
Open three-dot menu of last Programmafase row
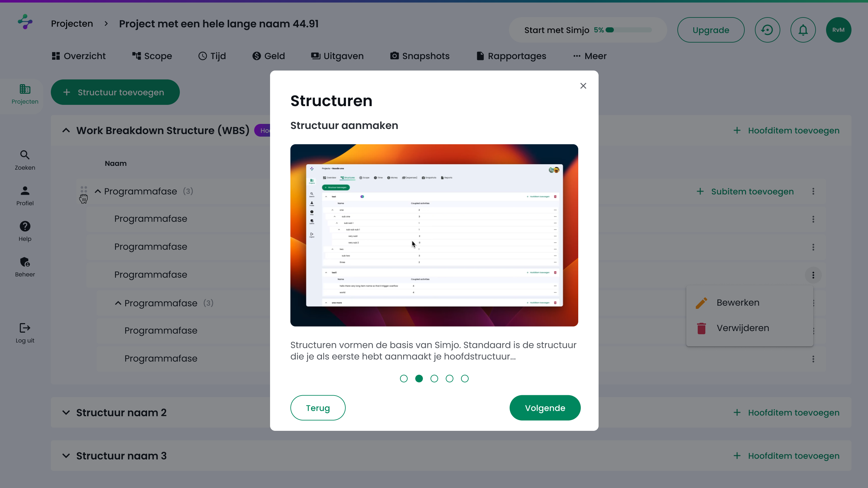click(813, 359)
